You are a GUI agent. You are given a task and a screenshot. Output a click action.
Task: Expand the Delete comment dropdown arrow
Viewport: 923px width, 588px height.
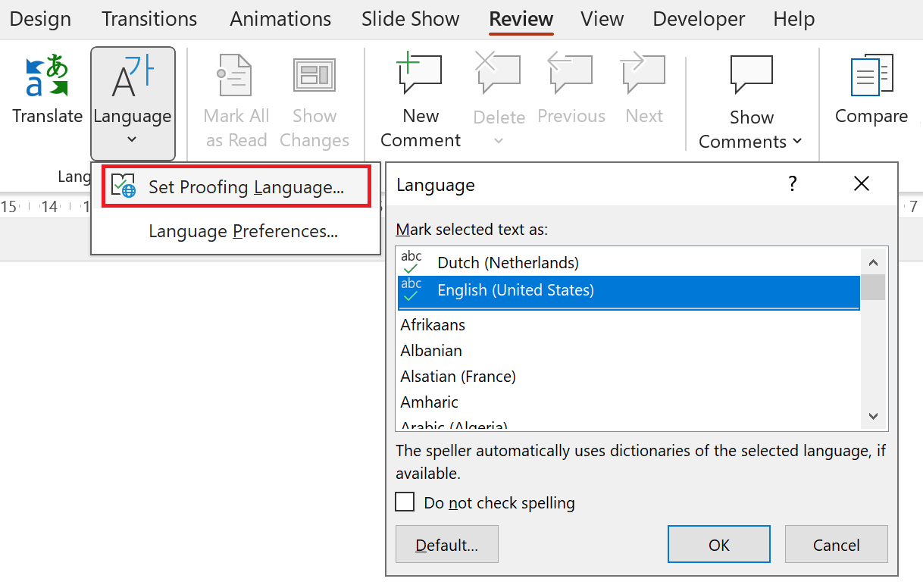coord(499,140)
